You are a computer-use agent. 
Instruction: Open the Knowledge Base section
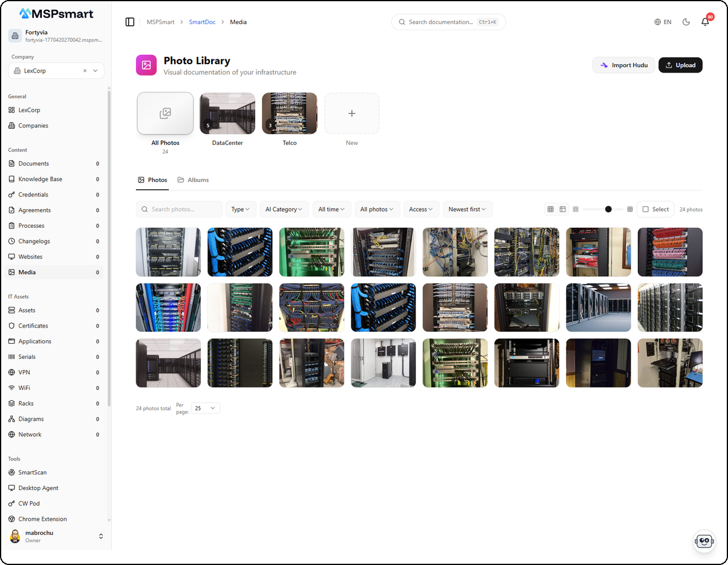(x=40, y=179)
